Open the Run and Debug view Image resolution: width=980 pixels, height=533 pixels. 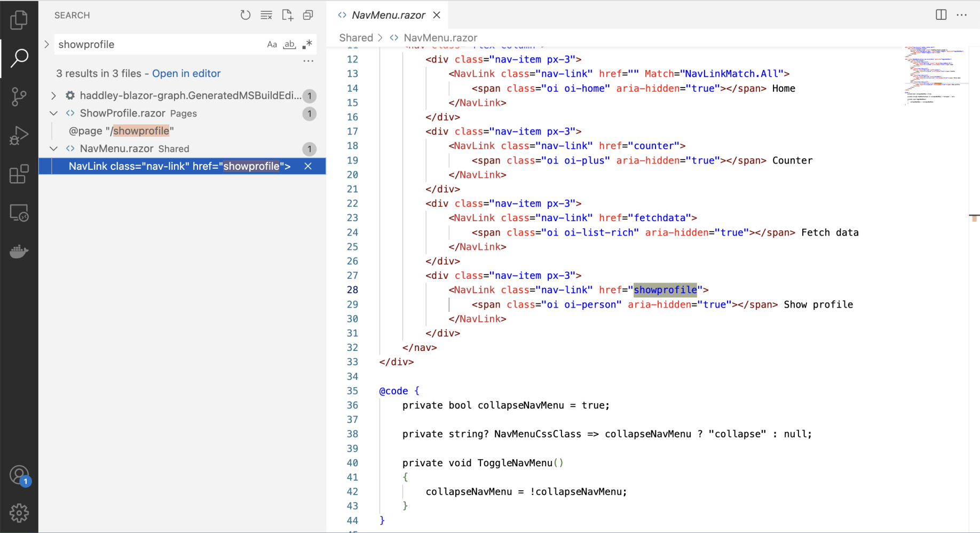pos(19,136)
